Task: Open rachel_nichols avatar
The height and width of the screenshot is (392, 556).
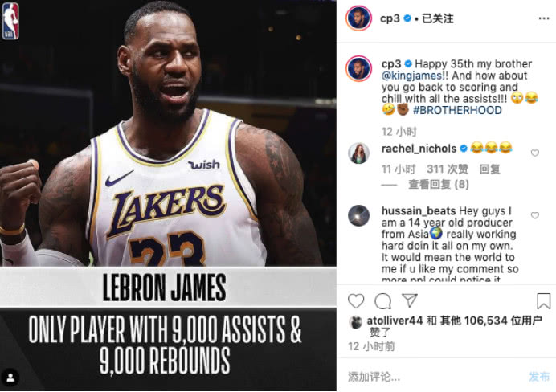Action: [358, 153]
